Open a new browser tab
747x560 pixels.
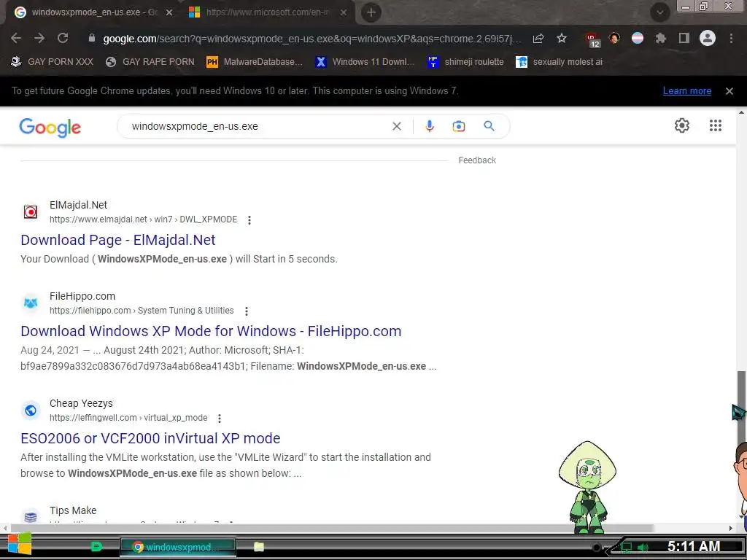(x=371, y=12)
